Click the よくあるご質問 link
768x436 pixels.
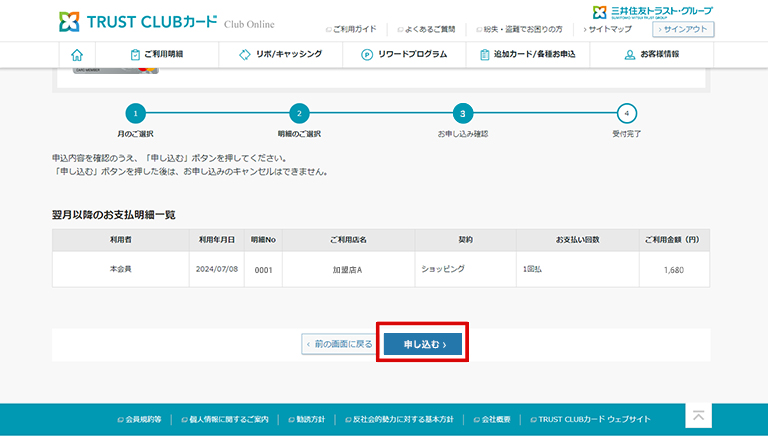pos(426,29)
